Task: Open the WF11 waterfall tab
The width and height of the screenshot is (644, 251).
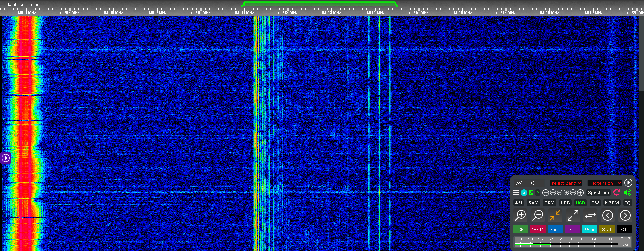Action: pyautogui.click(x=538, y=229)
